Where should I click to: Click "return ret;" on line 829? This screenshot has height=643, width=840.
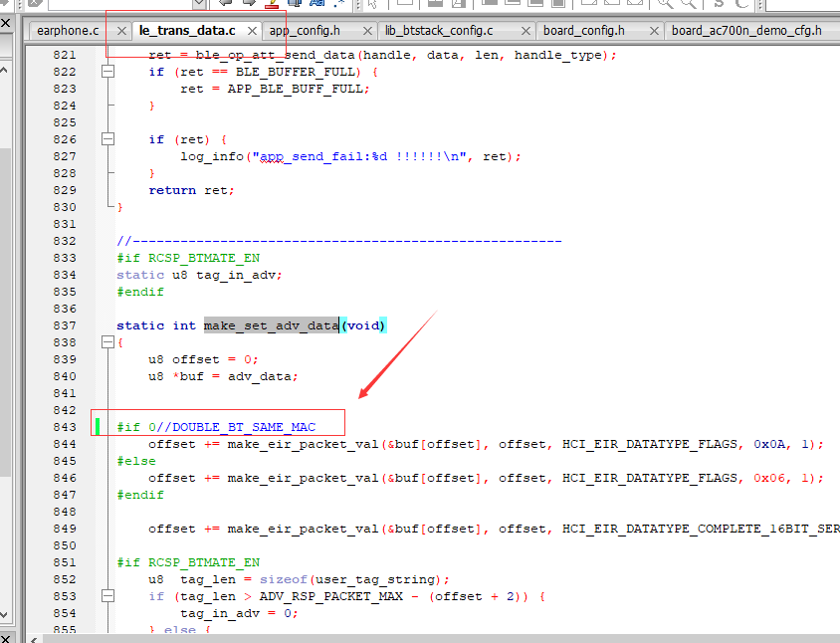pos(191,190)
